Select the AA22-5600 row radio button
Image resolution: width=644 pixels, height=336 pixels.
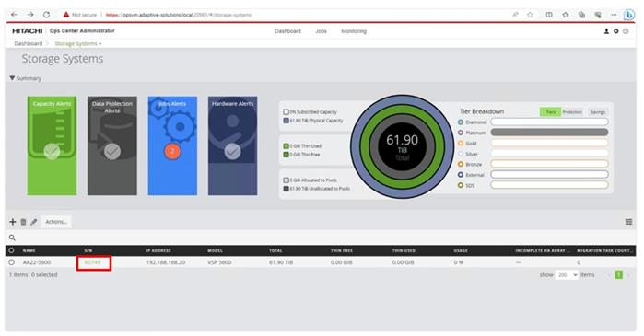pyautogui.click(x=11, y=262)
